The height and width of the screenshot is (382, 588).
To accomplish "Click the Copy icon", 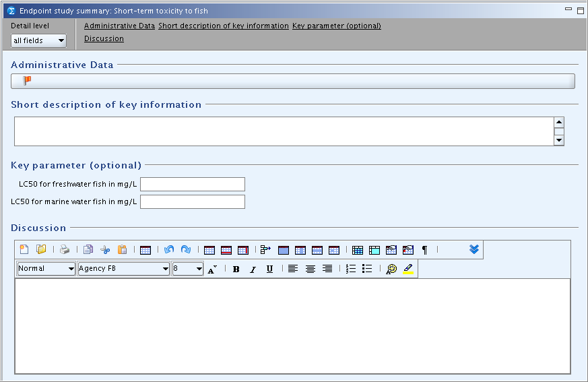I will tap(88, 249).
